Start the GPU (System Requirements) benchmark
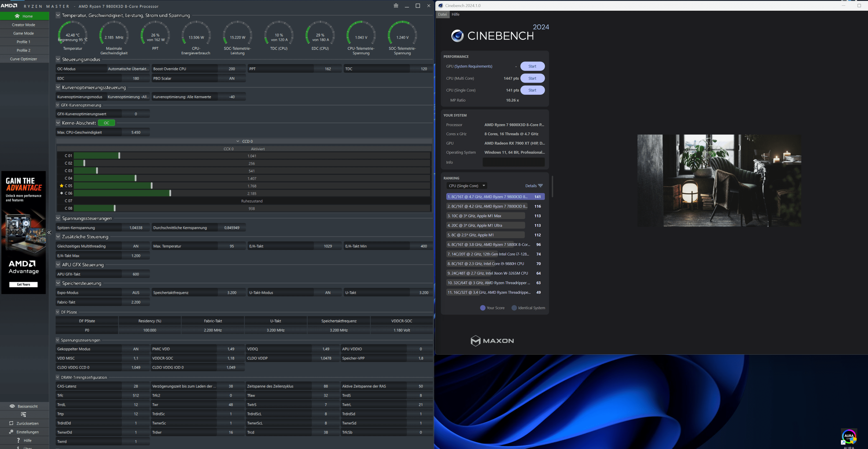This screenshot has width=868, height=449. [532, 66]
